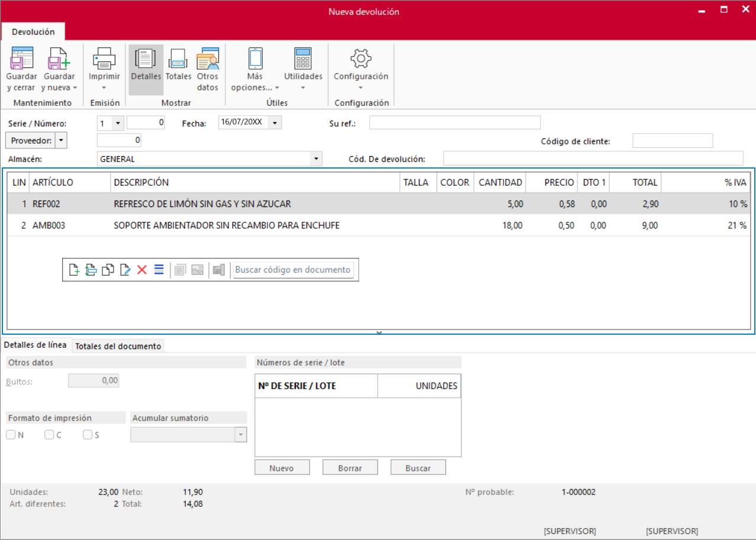Expand Almacén GENERAL combo box
Image resolution: width=756 pixels, height=540 pixels.
316,159
